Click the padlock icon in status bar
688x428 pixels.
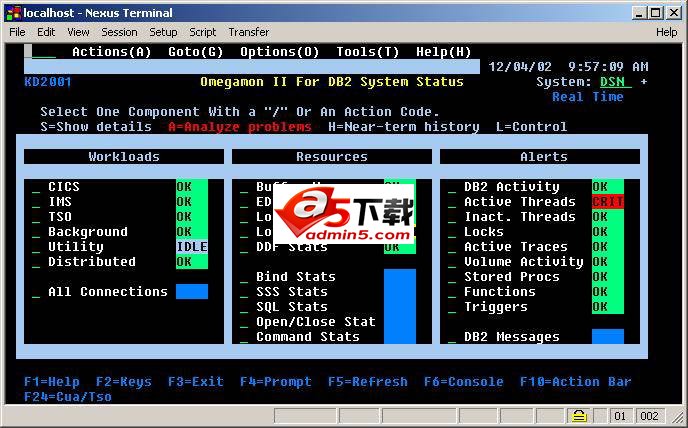[579, 415]
